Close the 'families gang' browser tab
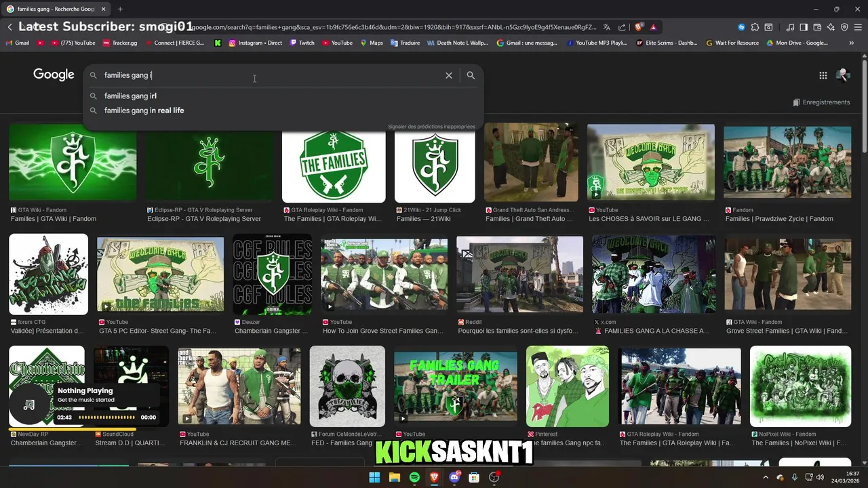The image size is (868, 488). coord(104,9)
